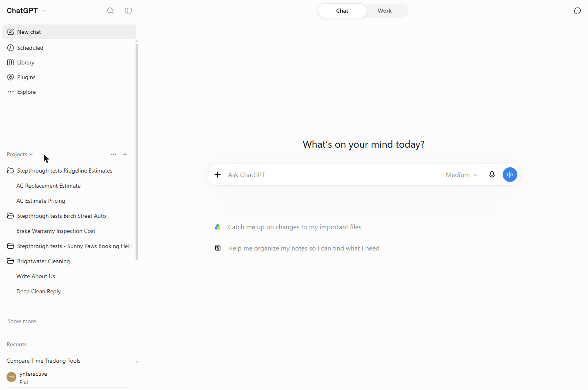Click the Notion suggestion icon
The height and width of the screenshot is (390, 588).
[x=218, y=248]
